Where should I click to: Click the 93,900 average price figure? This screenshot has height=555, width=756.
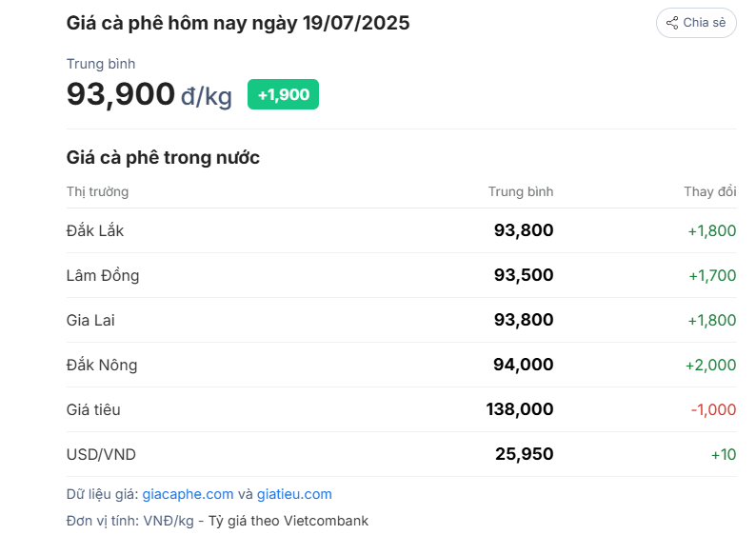(121, 94)
